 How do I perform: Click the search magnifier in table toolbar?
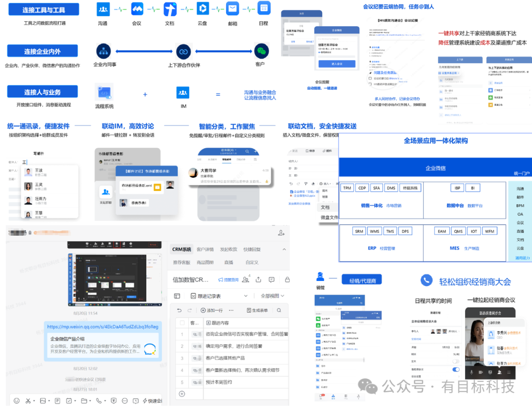click(x=279, y=310)
